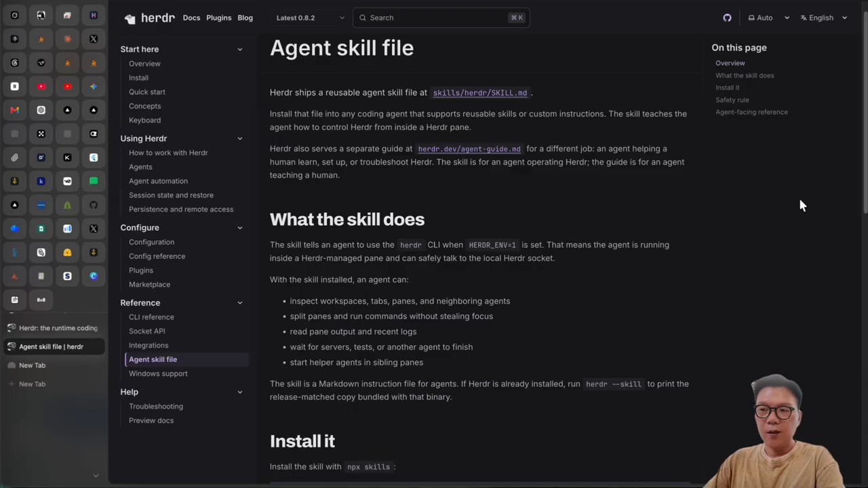Open the Flutter pinned tab icon

(x=94, y=157)
